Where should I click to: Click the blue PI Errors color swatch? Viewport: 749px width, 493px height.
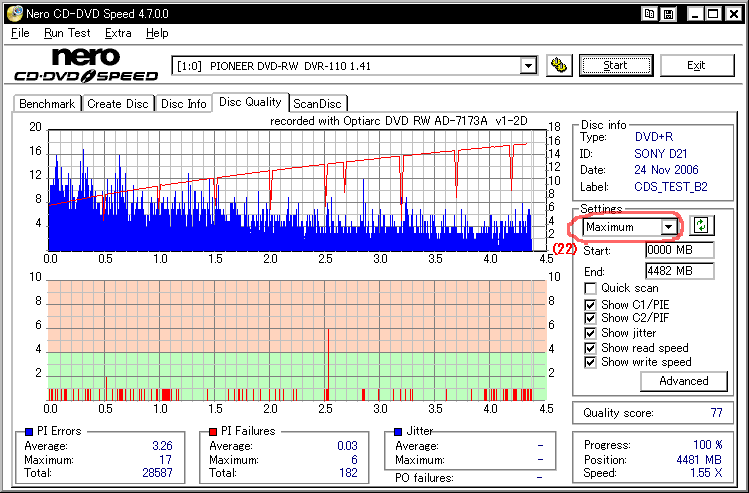[x=29, y=432]
